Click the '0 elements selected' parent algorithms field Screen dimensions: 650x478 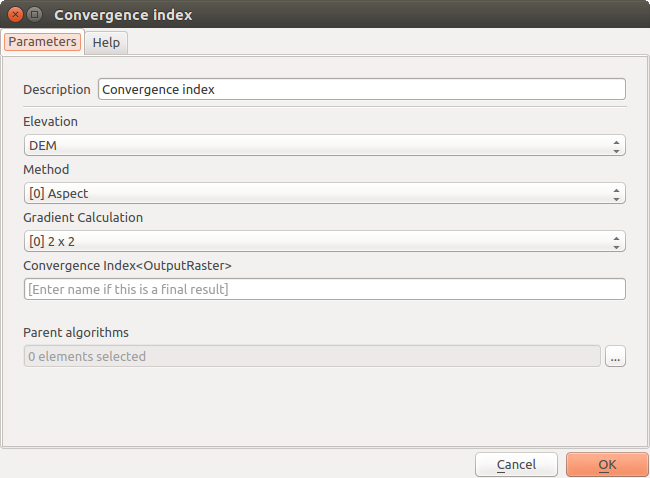pyautogui.click(x=312, y=356)
